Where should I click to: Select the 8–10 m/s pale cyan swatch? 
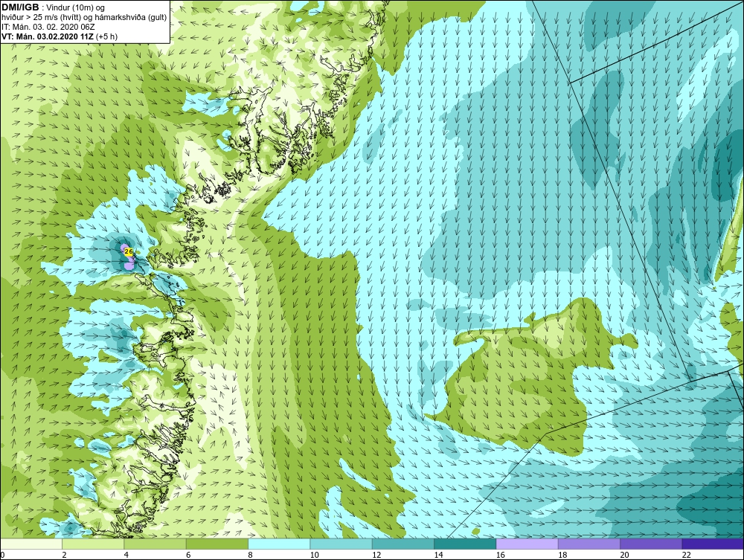pos(279,544)
